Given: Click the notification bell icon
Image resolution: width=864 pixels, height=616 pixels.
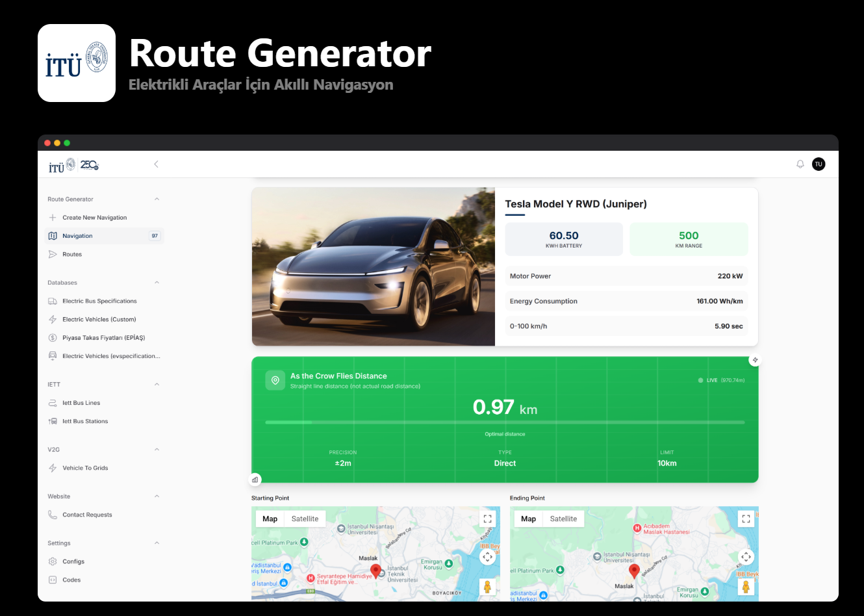Looking at the screenshot, I should pyautogui.click(x=800, y=164).
